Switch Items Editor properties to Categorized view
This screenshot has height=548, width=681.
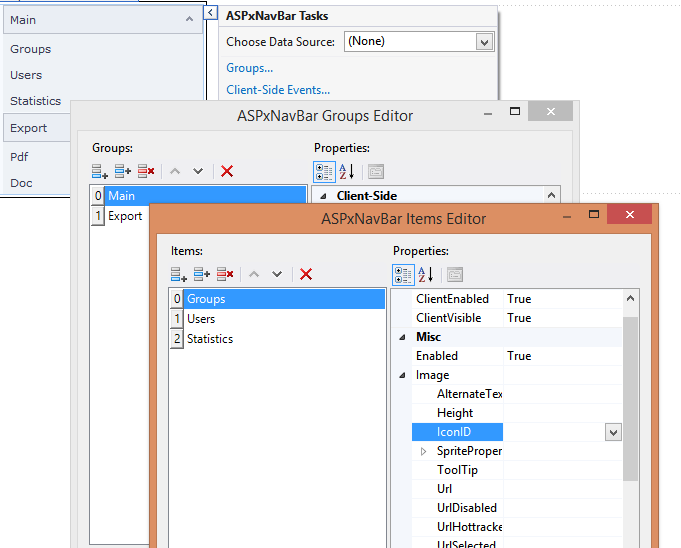pyautogui.click(x=403, y=275)
